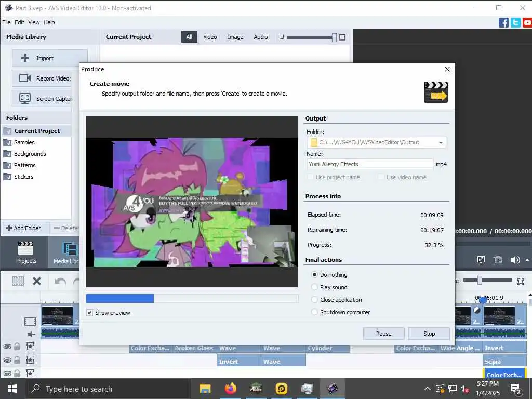Switch to the Audio filter tab
This screenshot has width=532, height=399.
tap(261, 37)
